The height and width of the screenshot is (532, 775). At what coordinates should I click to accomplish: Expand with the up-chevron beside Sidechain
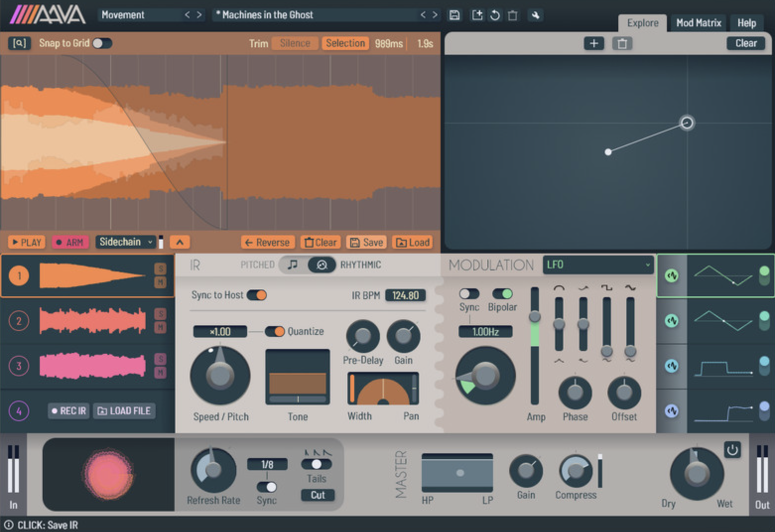(180, 242)
